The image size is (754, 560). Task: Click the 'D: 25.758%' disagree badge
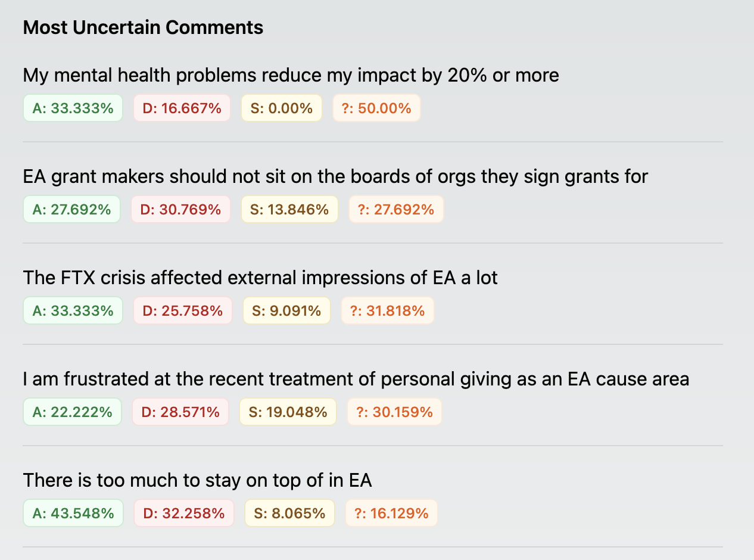[183, 310]
